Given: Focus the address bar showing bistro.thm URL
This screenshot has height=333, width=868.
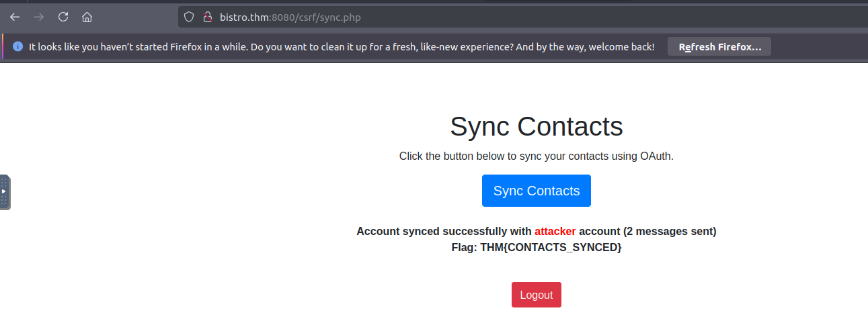Looking at the screenshot, I should 522,17.
